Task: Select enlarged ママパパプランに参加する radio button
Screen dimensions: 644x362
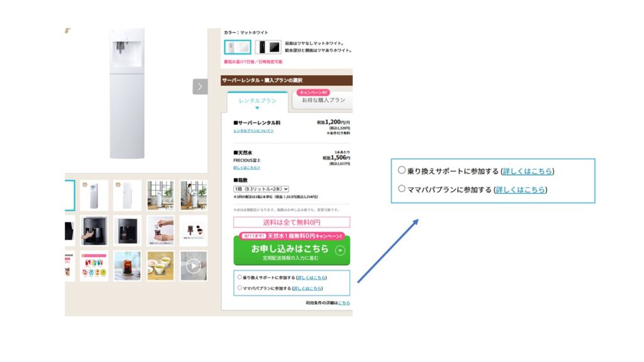Action: 402,189
